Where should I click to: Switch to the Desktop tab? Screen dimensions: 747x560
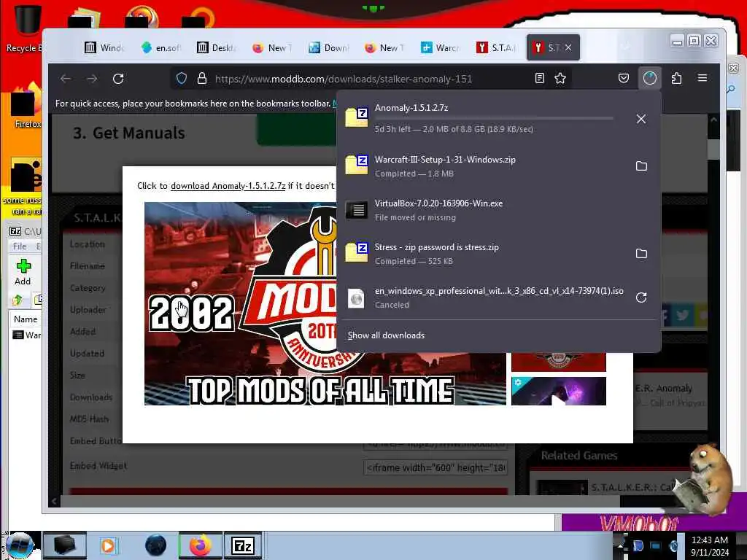point(217,47)
